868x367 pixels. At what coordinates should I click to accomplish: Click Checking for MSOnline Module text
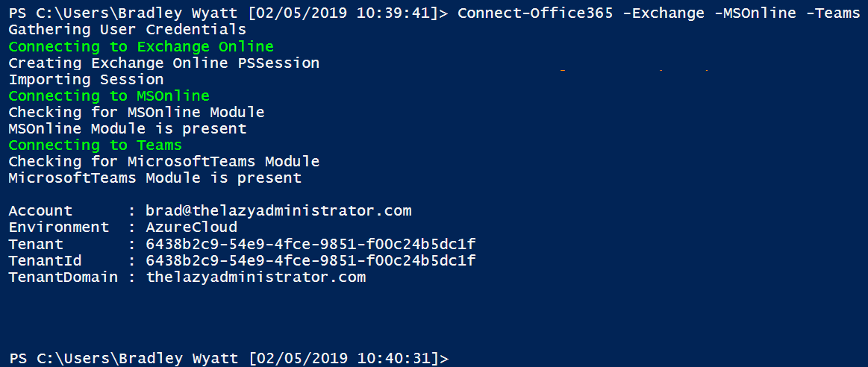click(136, 113)
